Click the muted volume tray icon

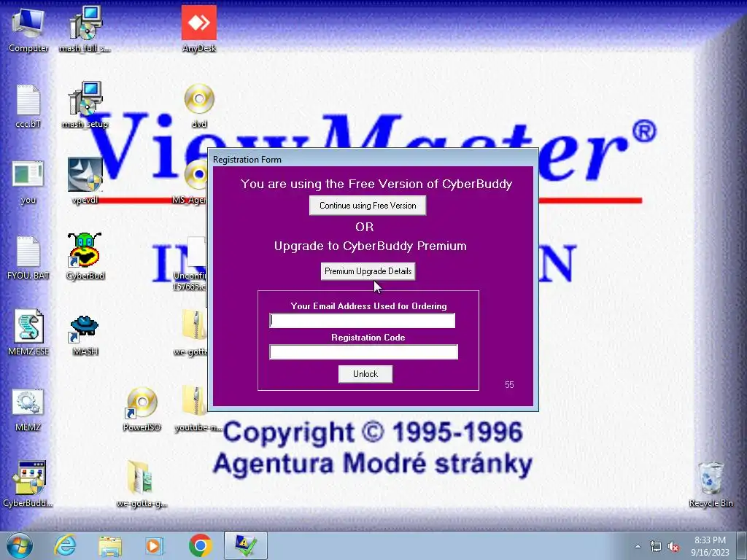673,547
